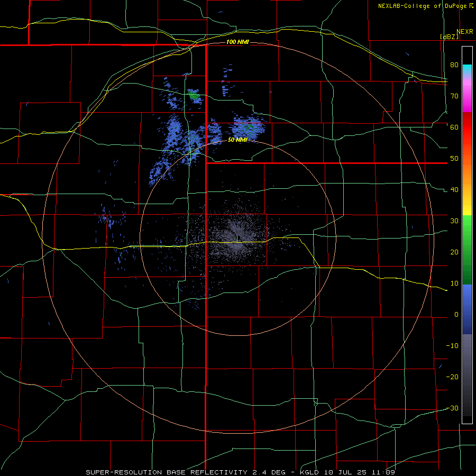Select the 40 value on the dBZ scale
Image resolution: width=476 pixels, height=476 pixels.
pyautogui.click(x=454, y=190)
